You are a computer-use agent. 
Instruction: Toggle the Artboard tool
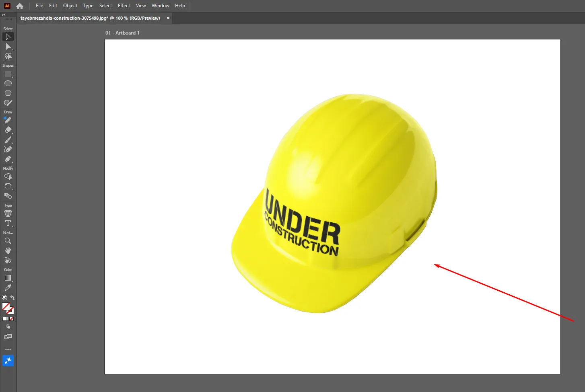click(x=8, y=337)
